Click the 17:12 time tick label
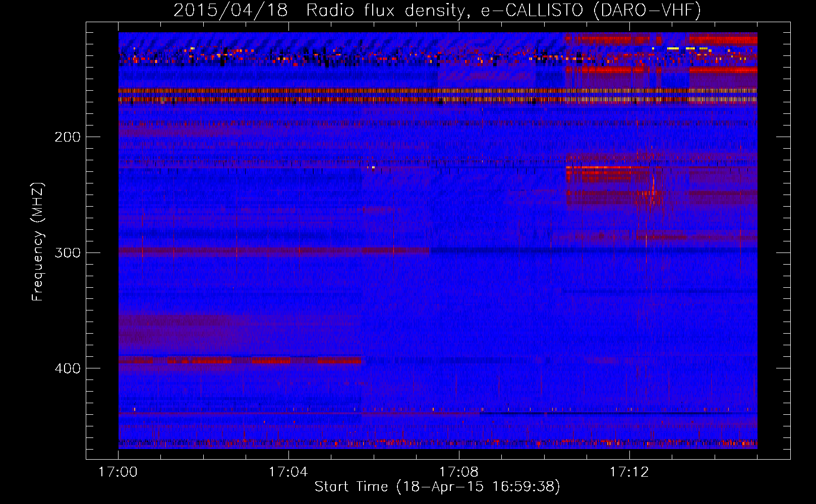The width and height of the screenshot is (816, 504). click(x=629, y=472)
